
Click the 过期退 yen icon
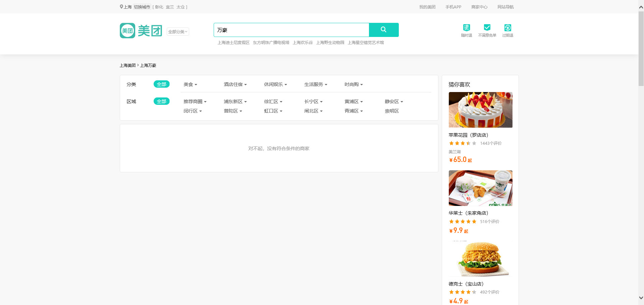(x=507, y=28)
